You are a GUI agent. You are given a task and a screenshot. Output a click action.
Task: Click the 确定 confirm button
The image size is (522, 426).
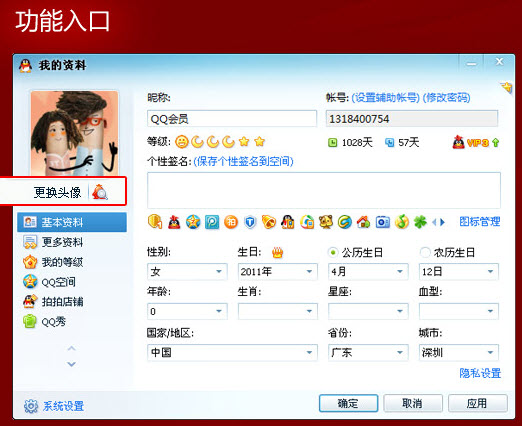coord(348,403)
